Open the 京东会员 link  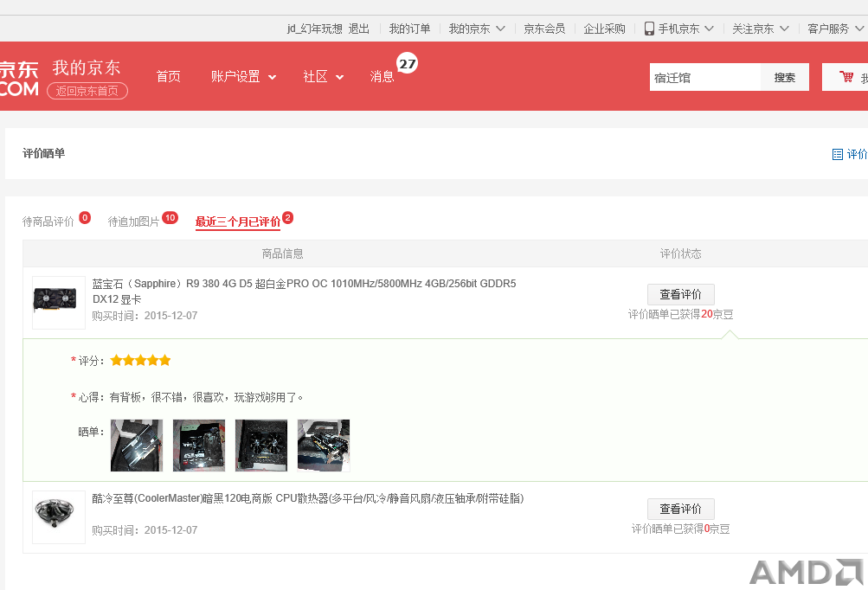click(x=544, y=29)
